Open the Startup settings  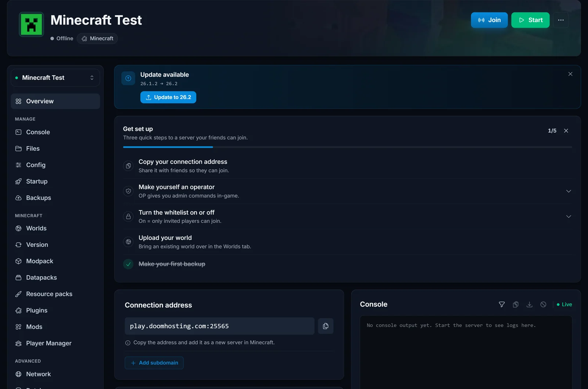[x=55, y=181]
